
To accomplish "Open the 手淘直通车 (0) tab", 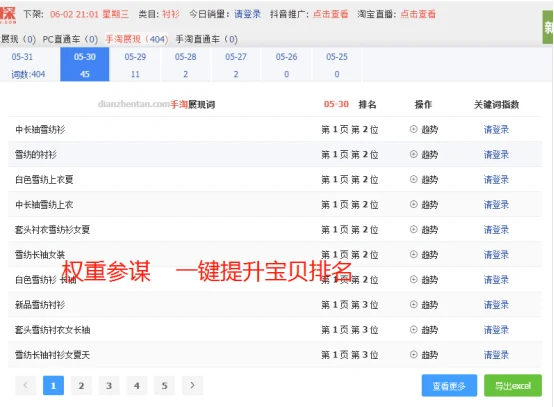I will (207, 39).
